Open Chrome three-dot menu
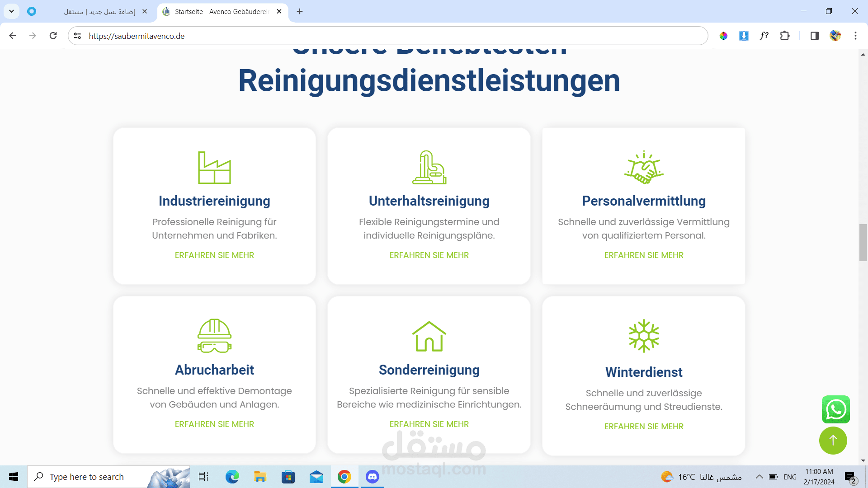868x488 pixels. (x=855, y=36)
